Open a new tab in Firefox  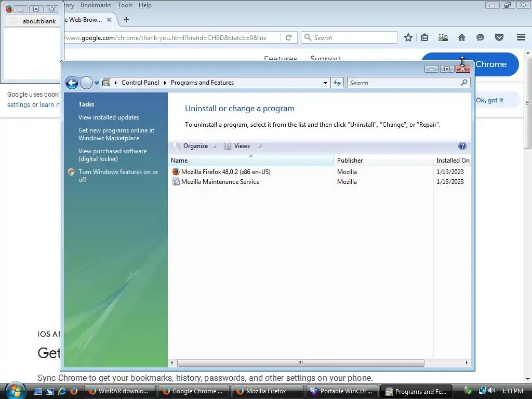tap(126, 20)
